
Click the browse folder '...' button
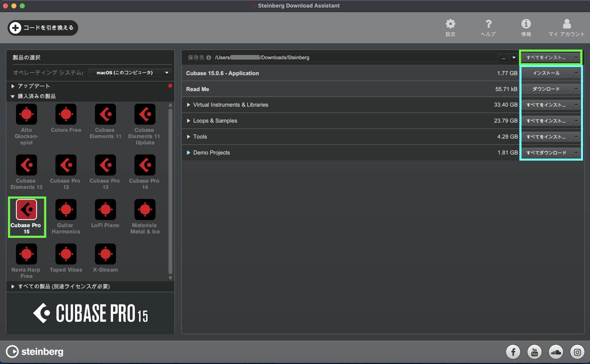pyautogui.click(x=503, y=58)
